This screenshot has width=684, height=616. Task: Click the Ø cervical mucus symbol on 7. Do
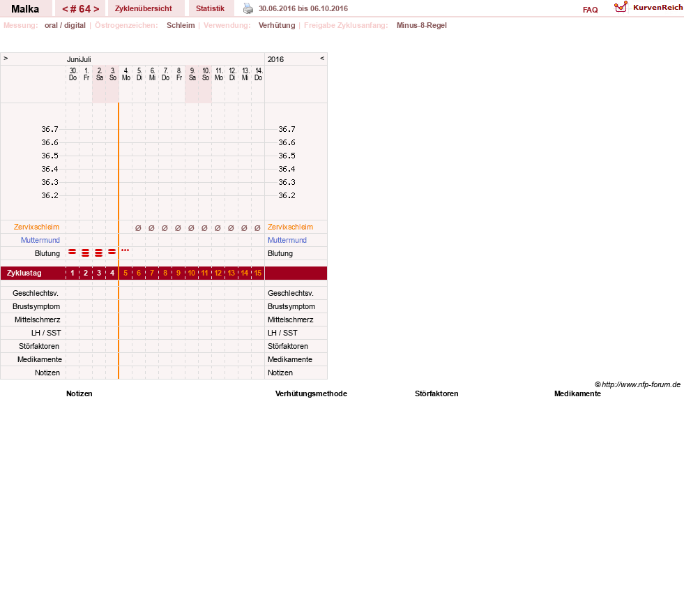coord(165,228)
